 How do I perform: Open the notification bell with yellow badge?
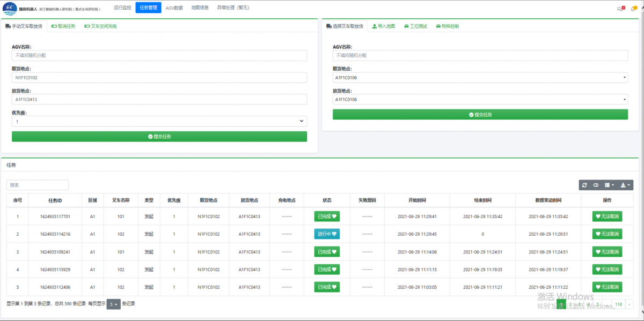pos(633,9)
